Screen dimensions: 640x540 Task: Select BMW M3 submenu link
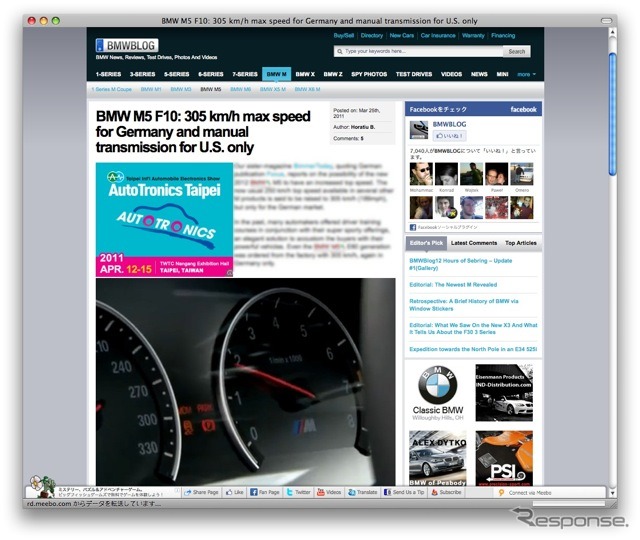pyautogui.click(x=181, y=89)
